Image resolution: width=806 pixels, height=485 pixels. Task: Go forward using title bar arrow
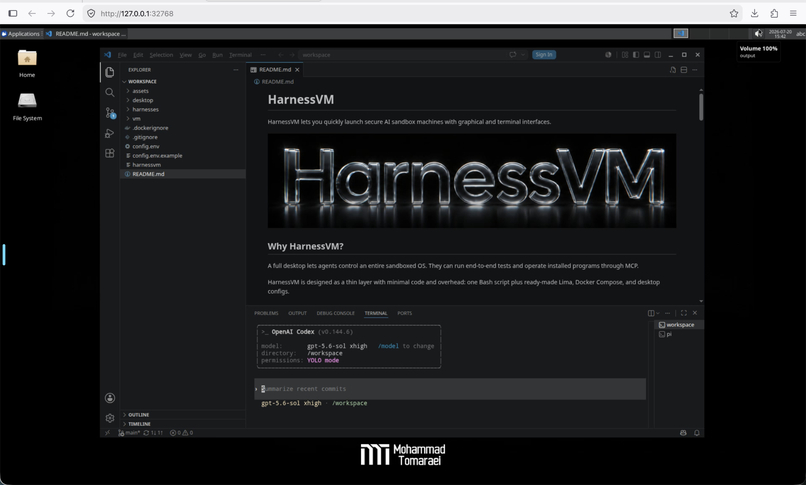[x=292, y=55]
